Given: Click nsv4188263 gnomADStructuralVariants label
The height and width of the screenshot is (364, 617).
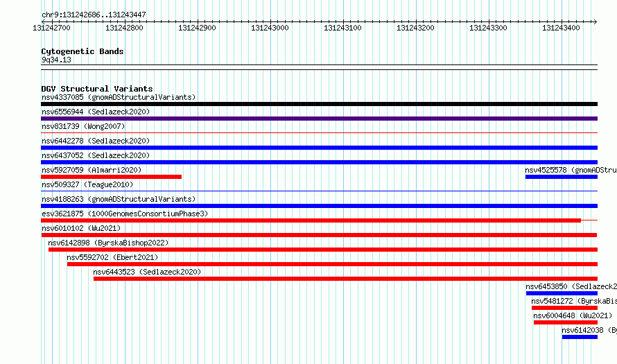Looking at the screenshot, I should (119, 199).
